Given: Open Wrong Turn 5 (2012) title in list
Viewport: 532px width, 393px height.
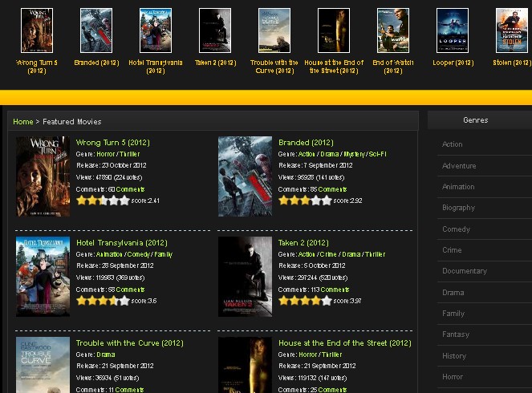Looking at the screenshot, I should (x=112, y=143).
